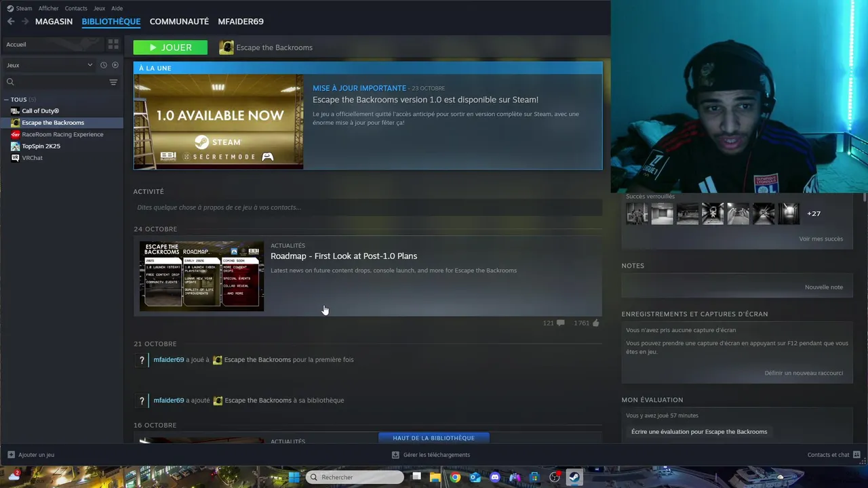Click the VRChat game icon

coord(16,158)
